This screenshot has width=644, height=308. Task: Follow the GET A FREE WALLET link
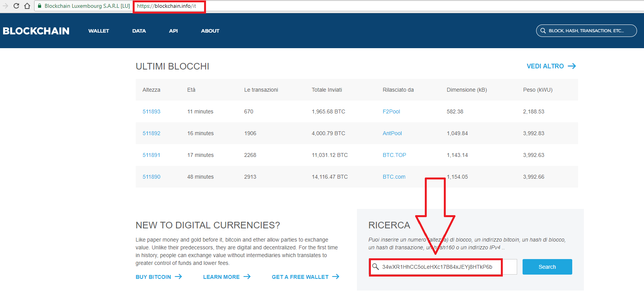(x=300, y=277)
